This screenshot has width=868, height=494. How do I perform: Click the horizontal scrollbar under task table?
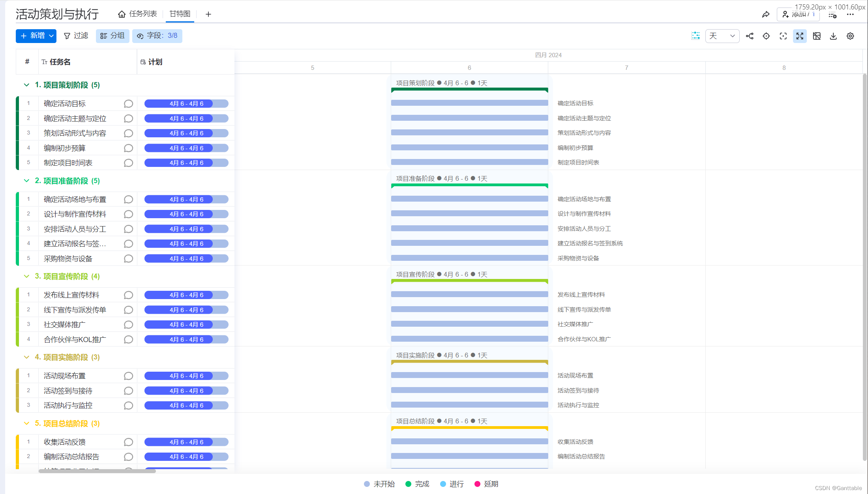[97, 471]
